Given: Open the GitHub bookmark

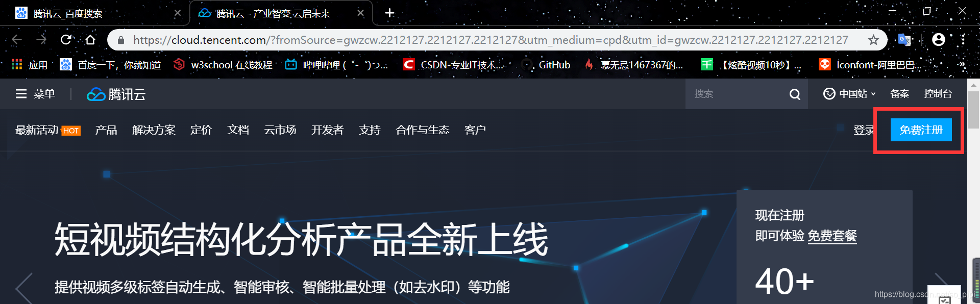Looking at the screenshot, I should coord(546,65).
